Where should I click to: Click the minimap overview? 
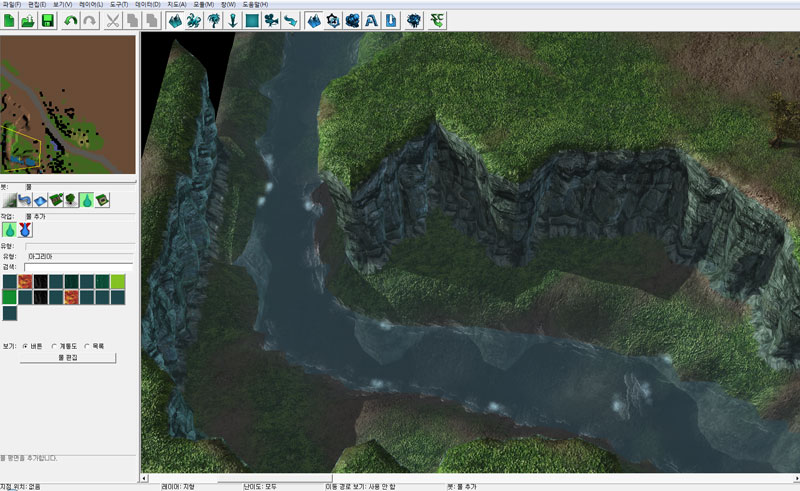point(68,105)
